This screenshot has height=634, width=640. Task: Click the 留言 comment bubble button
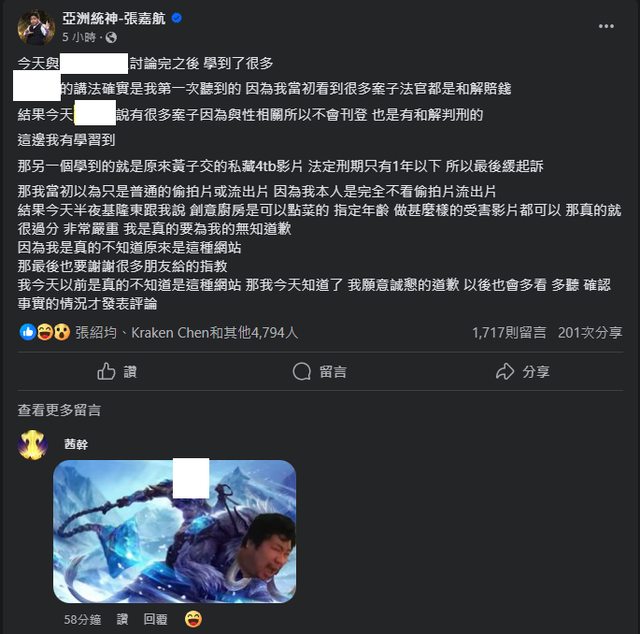click(x=320, y=372)
